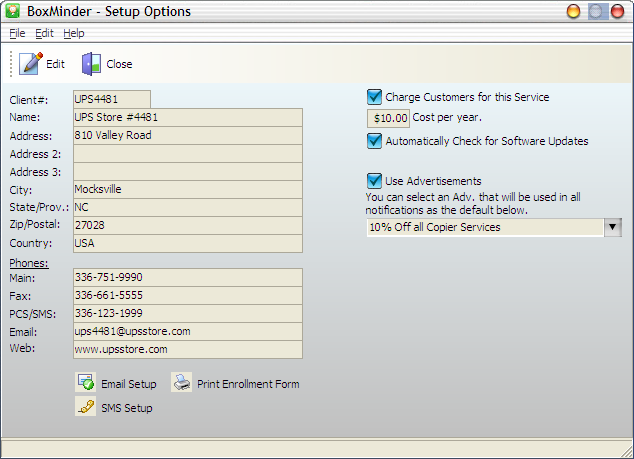Click the PCS/SMS: label
Viewport: 634px width, 459px height.
click(33, 314)
